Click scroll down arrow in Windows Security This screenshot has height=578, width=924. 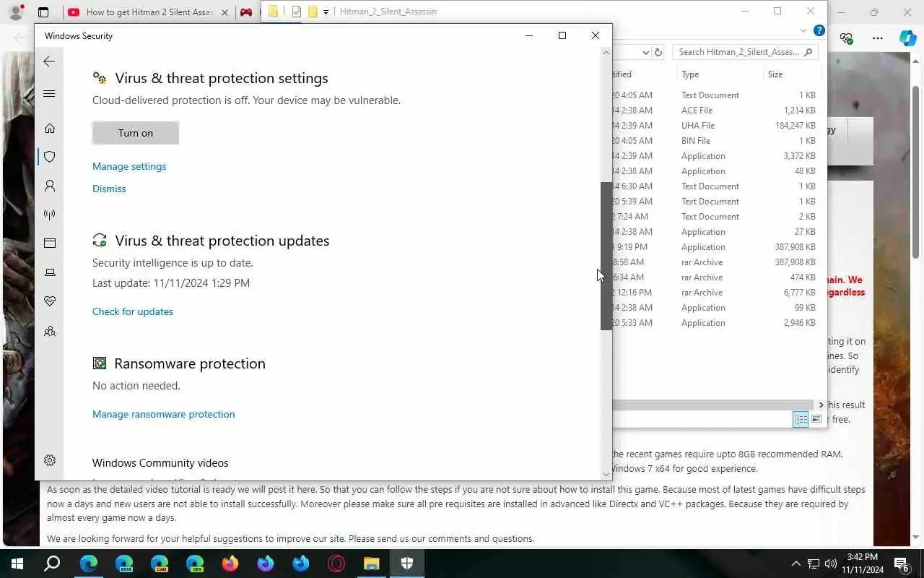tap(606, 474)
